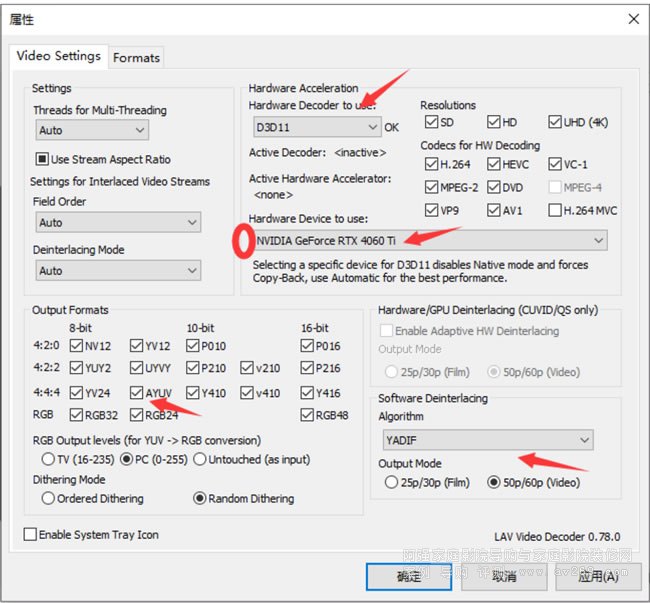Image resolution: width=650 pixels, height=603 pixels.
Task: Uncheck the UHD (4K) resolution checkbox
Action: coord(557,123)
